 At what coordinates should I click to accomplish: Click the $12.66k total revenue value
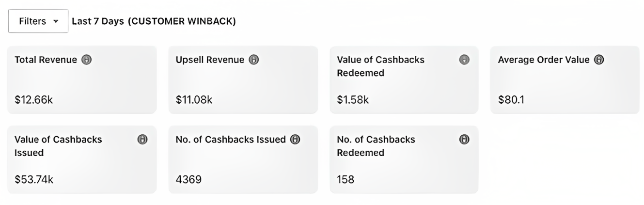coord(34,100)
